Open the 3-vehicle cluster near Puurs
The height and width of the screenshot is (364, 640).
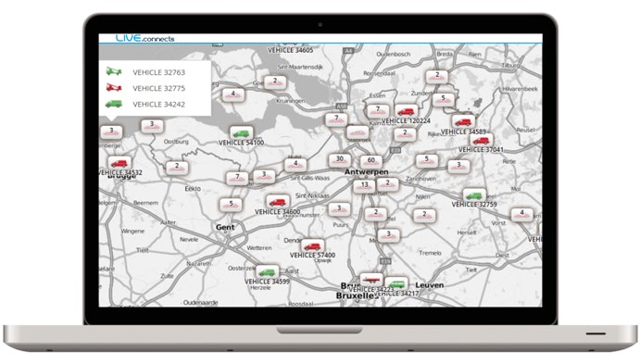(339, 209)
